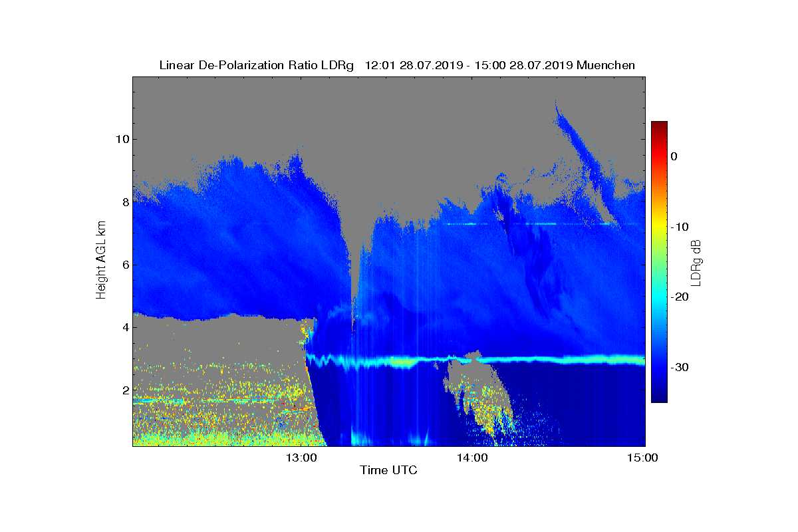Click the '2' height tick label
798x532 pixels.
tap(124, 390)
